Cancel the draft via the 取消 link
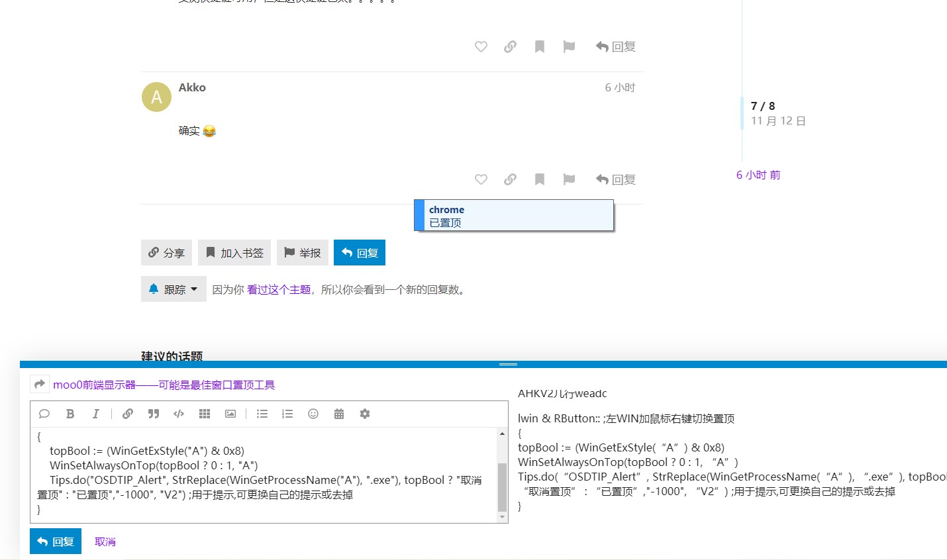The width and height of the screenshot is (947, 560). [105, 541]
